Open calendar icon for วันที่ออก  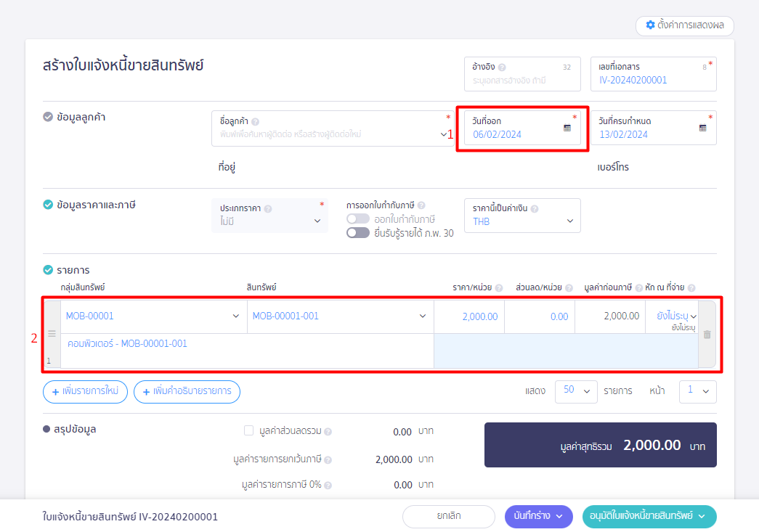[x=567, y=128]
